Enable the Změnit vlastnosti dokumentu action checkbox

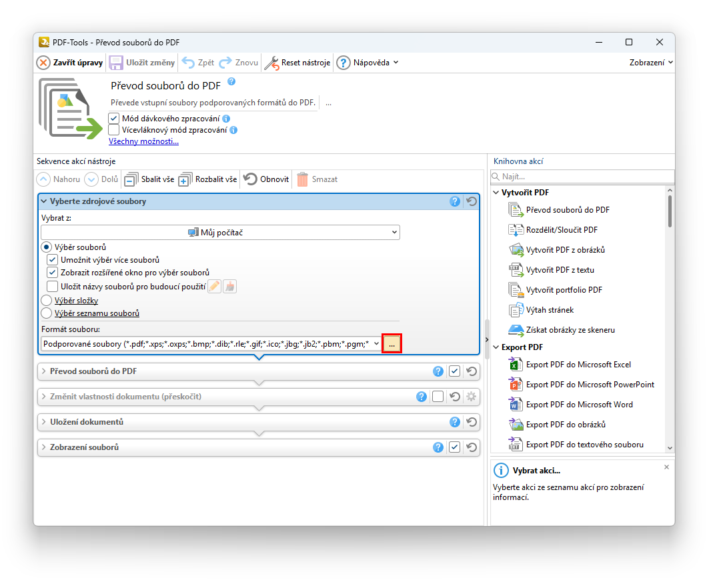click(x=438, y=397)
